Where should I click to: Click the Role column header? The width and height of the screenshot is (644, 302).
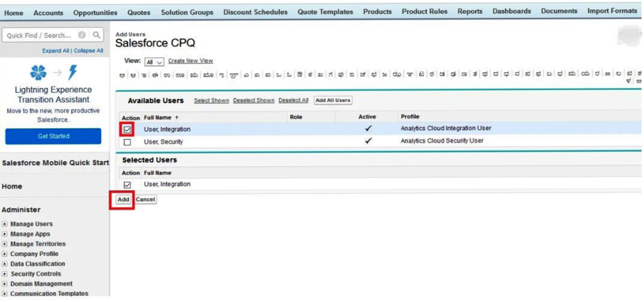(x=296, y=117)
